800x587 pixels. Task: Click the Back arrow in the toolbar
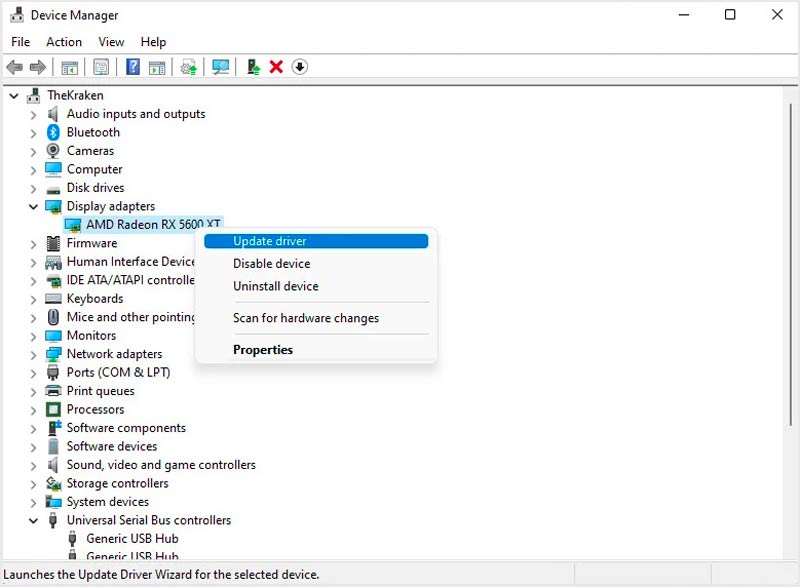click(14, 67)
